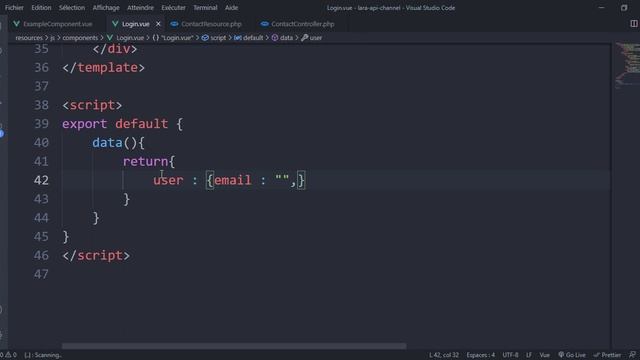The image size is (640, 360).
Task: Select the default breadcrumb symbol
Action: pos(249,38)
